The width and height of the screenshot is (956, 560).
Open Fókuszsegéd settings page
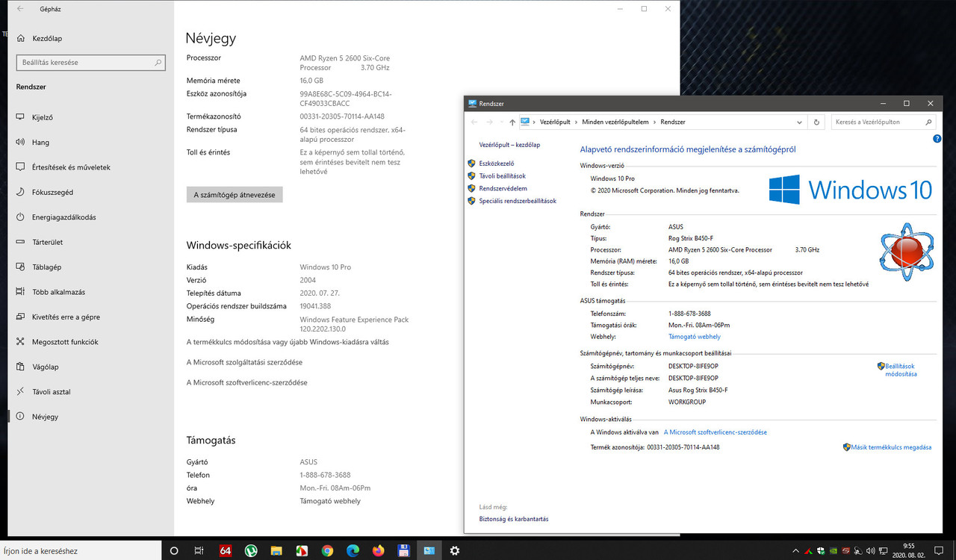(52, 193)
